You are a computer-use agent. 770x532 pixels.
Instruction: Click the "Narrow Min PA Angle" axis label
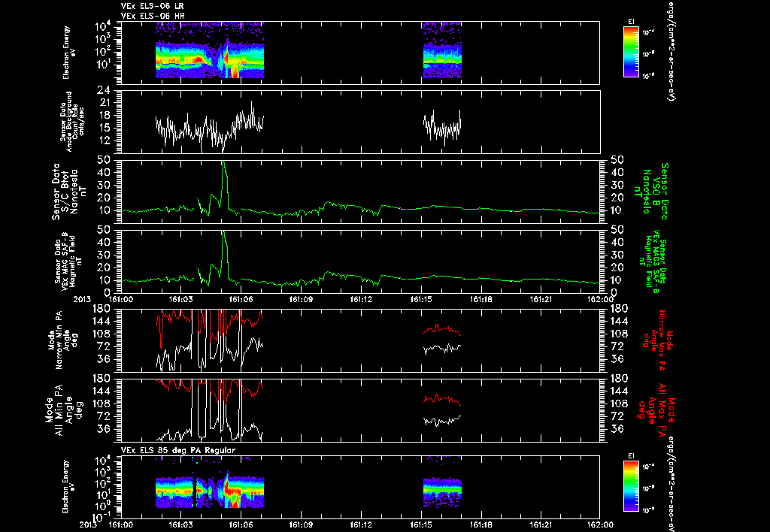63,340
